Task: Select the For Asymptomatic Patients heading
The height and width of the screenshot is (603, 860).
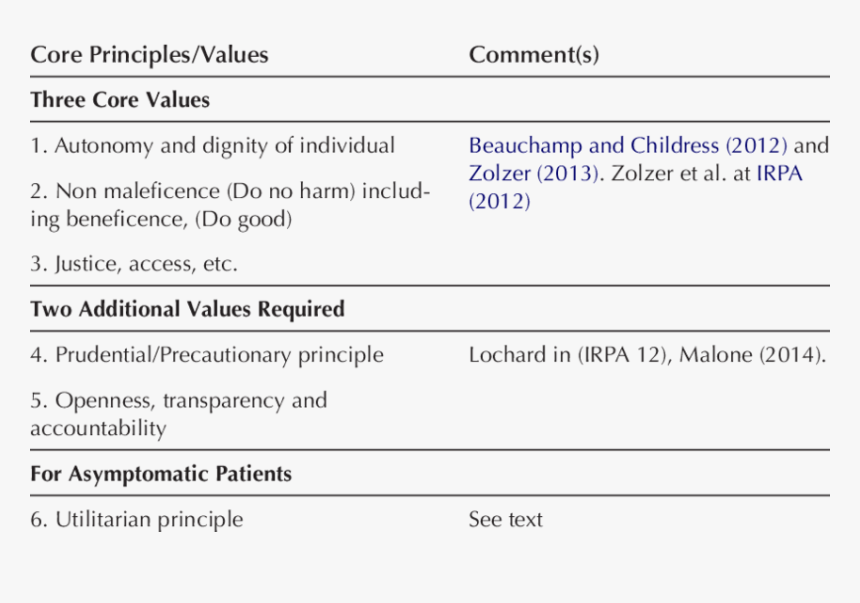Action: (x=161, y=474)
